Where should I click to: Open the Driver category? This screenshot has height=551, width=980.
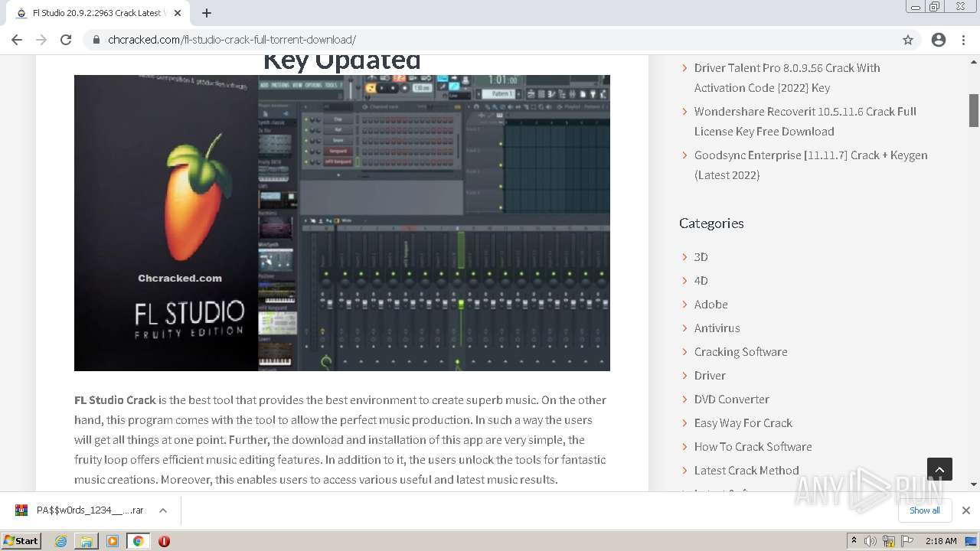pyautogui.click(x=710, y=376)
